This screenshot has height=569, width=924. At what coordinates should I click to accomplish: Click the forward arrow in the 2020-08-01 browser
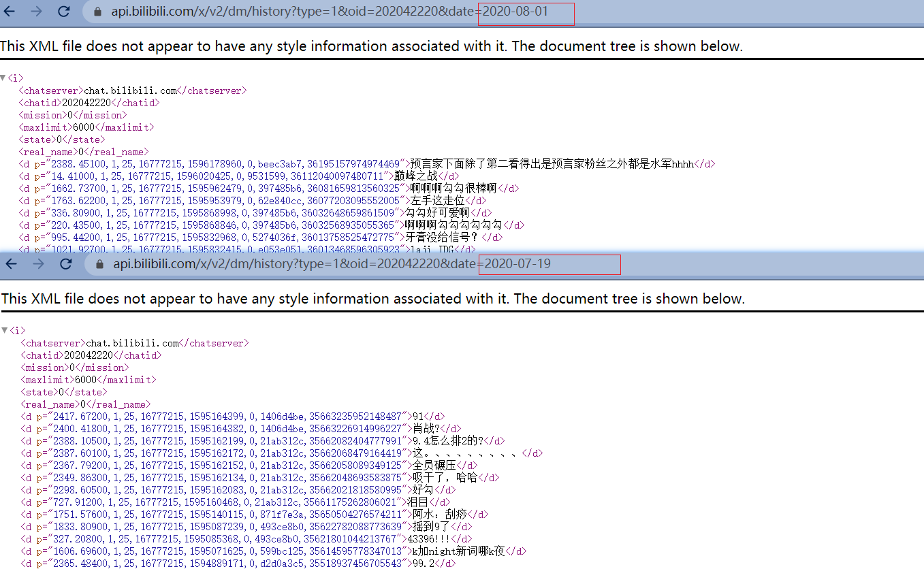[37, 12]
